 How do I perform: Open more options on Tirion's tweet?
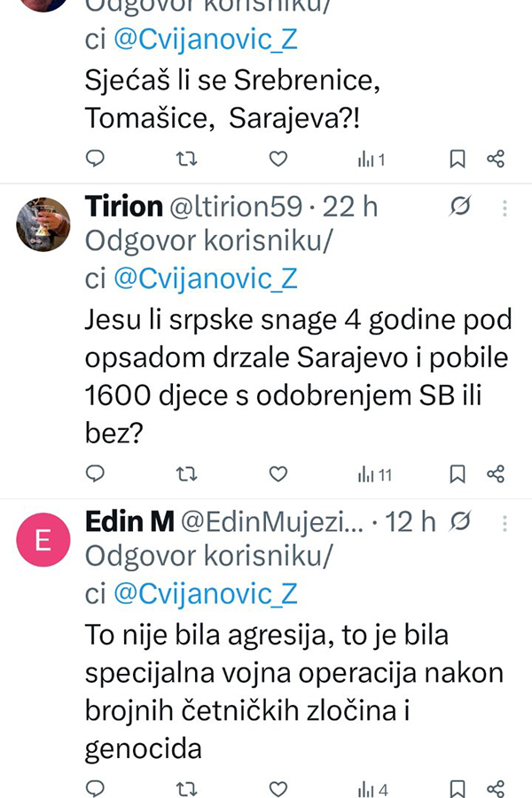tap(505, 207)
